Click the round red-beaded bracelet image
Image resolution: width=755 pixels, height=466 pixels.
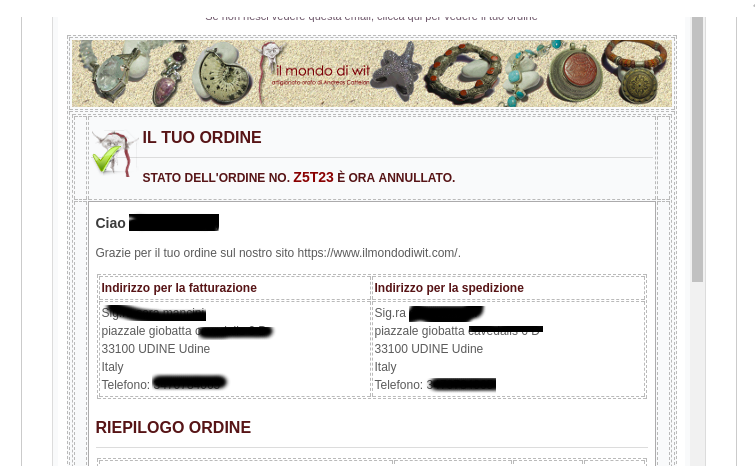pyautogui.click(x=463, y=72)
